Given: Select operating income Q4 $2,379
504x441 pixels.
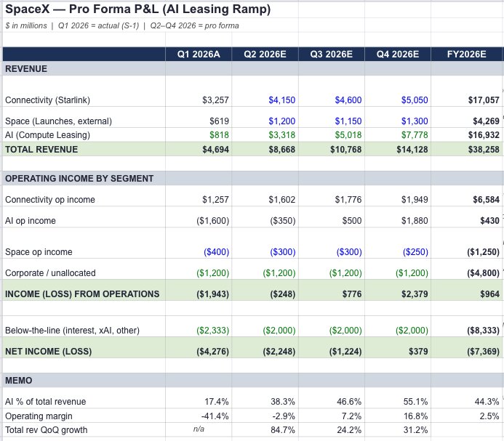Looking at the screenshot, I should coord(415,294).
